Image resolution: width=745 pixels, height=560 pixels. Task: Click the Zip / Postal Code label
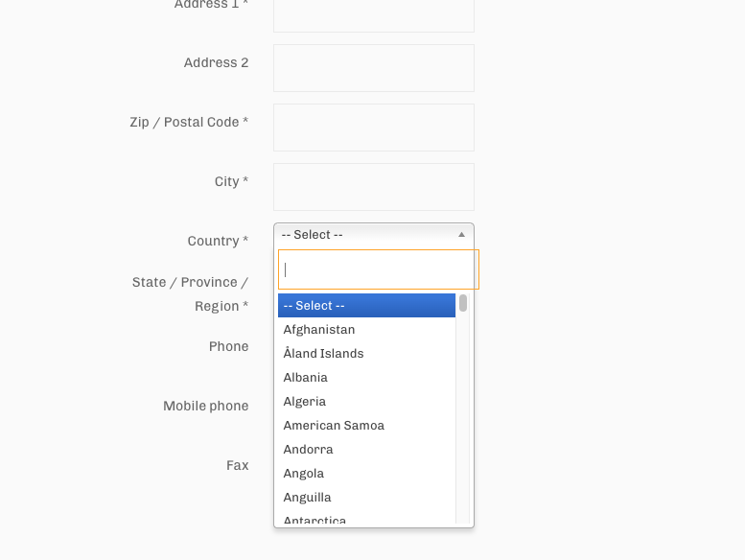coord(189,123)
